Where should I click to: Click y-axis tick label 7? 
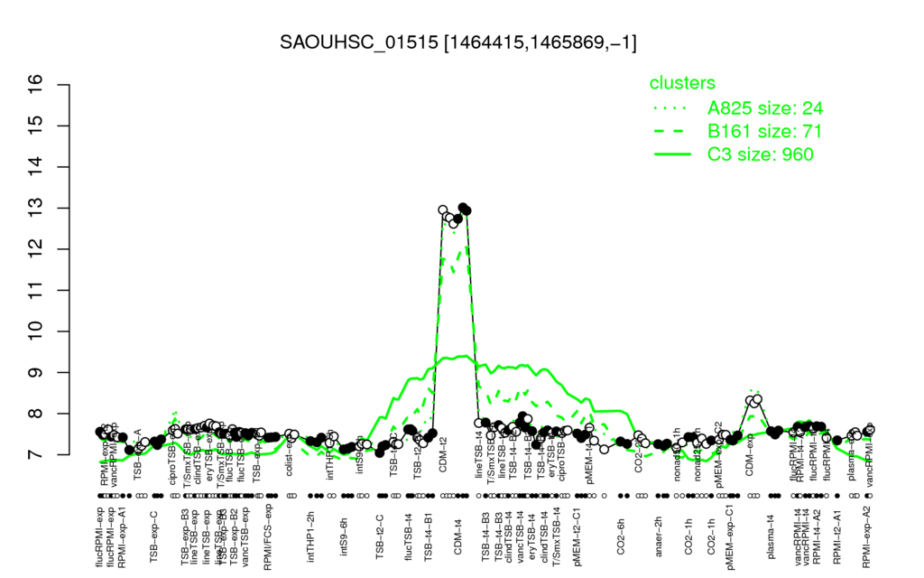click(x=36, y=455)
